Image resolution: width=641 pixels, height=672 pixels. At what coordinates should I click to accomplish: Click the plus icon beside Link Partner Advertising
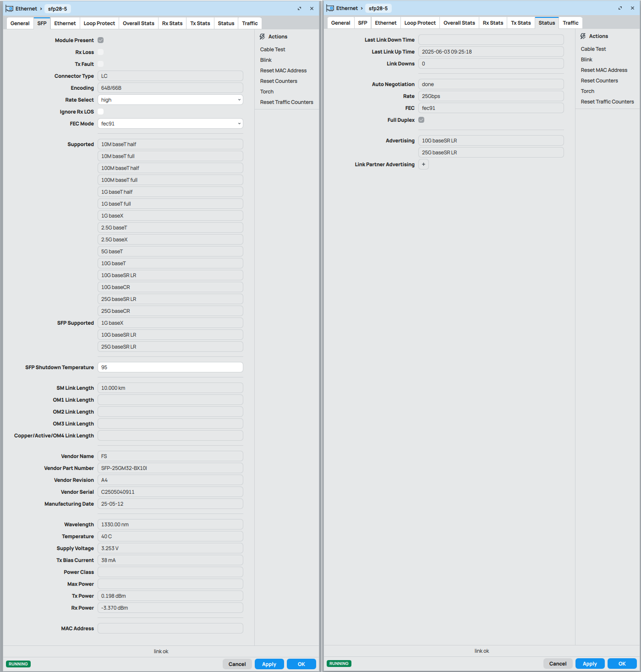coord(423,164)
